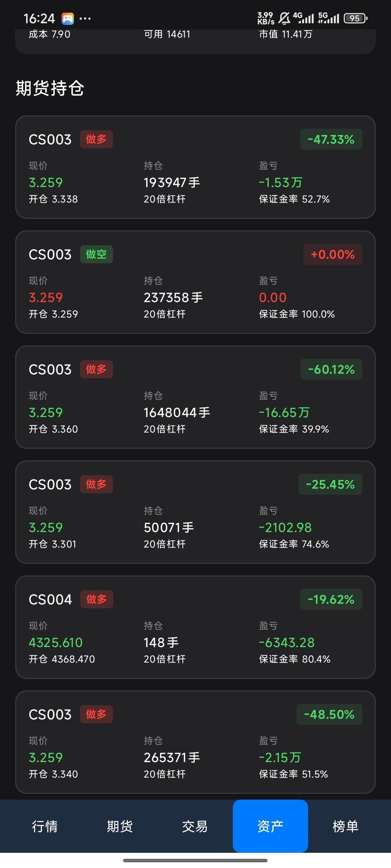Tap the green 做空 badge on CS003
Image resolution: width=391 pixels, height=868 pixels.
coord(96,254)
